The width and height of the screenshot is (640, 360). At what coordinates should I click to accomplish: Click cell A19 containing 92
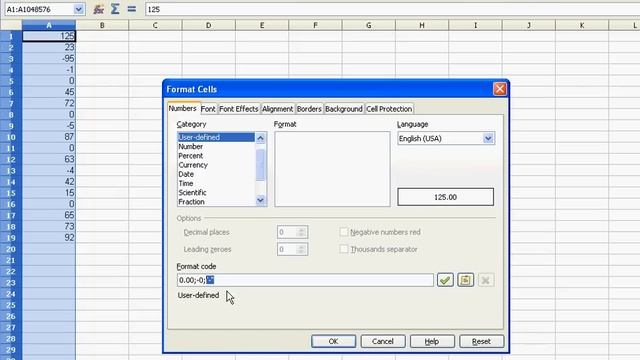[49, 238]
